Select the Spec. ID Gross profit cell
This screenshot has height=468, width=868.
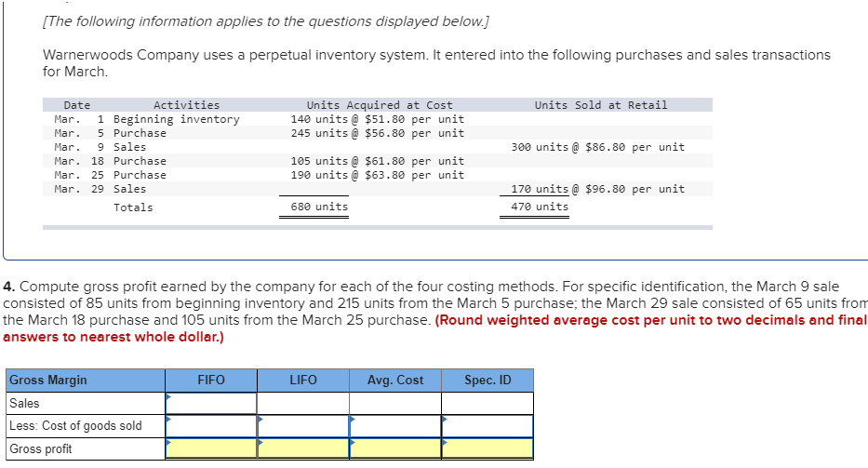[x=487, y=448]
